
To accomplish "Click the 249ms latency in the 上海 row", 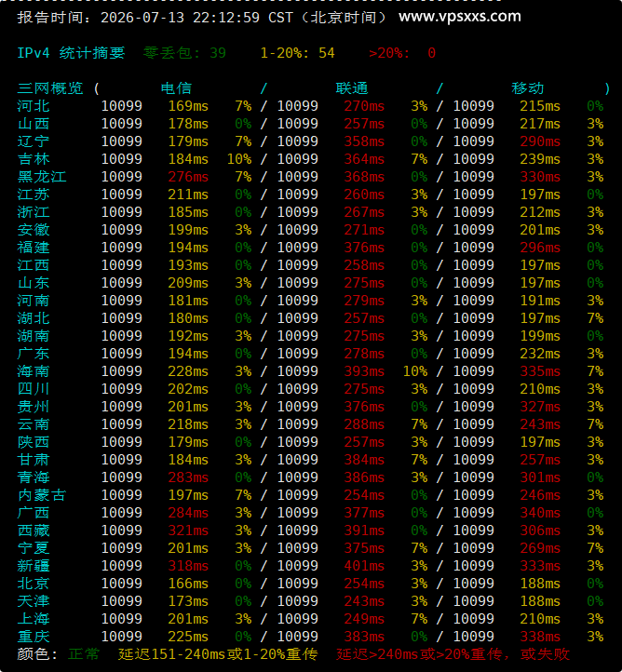I will tap(364, 619).
